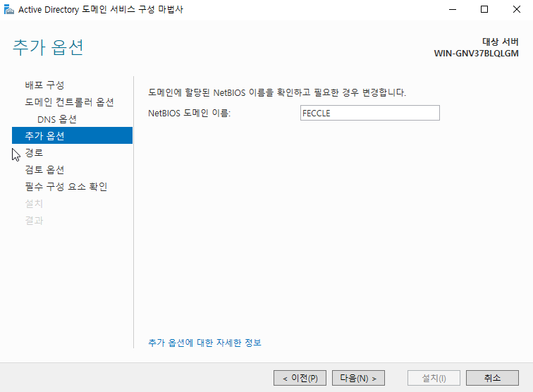Image resolution: width=533 pixels, height=392 pixels.
Task: Click the grayed-out 설치 step
Action: [x=34, y=204]
